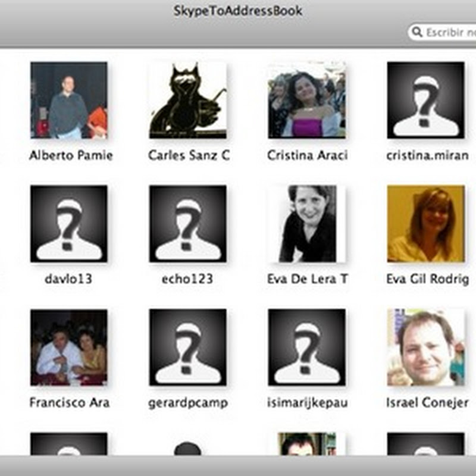The image size is (476, 476).
Task: Click the cristina.miran name label
Action: coord(427,155)
